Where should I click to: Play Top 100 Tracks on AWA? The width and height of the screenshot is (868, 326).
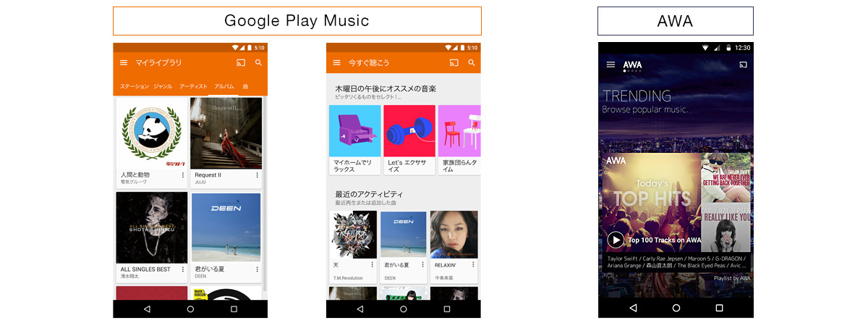coord(616,240)
